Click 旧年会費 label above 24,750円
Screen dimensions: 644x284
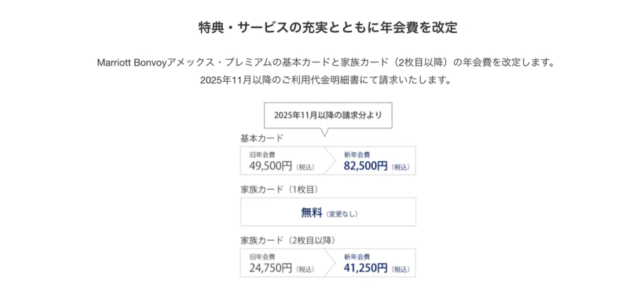point(262,256)
